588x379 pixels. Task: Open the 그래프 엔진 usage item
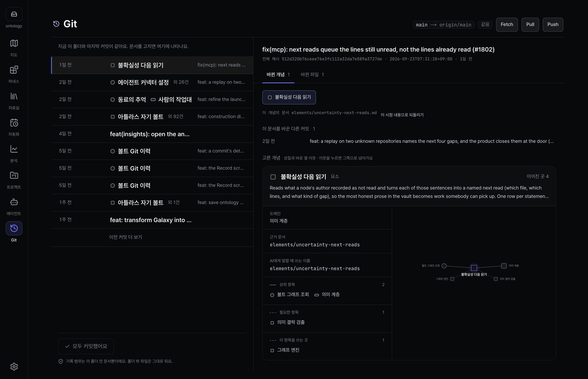coord(285,350)
